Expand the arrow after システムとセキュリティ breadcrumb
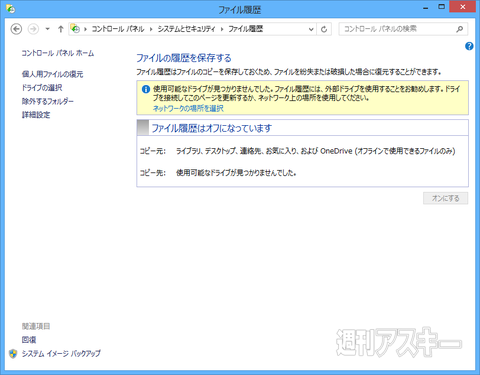Viewport: 480px width, 375px height. [222, 29]
